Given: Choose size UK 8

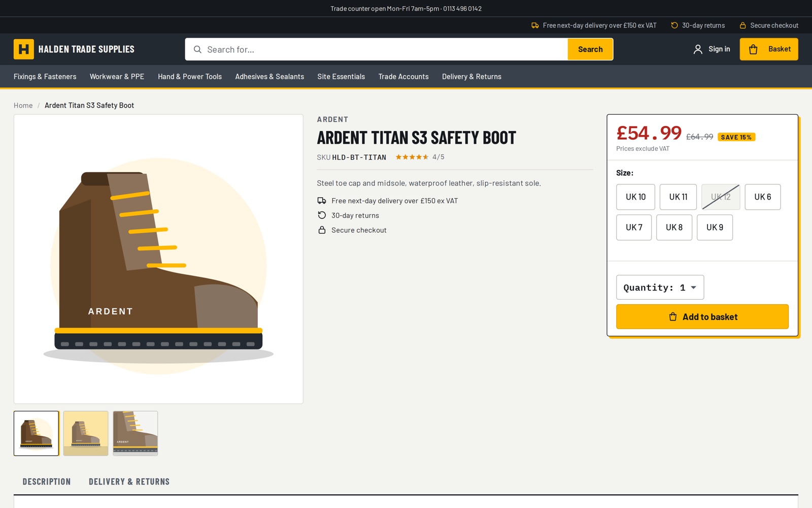Looking at the screenshot, I should (674, 228).
